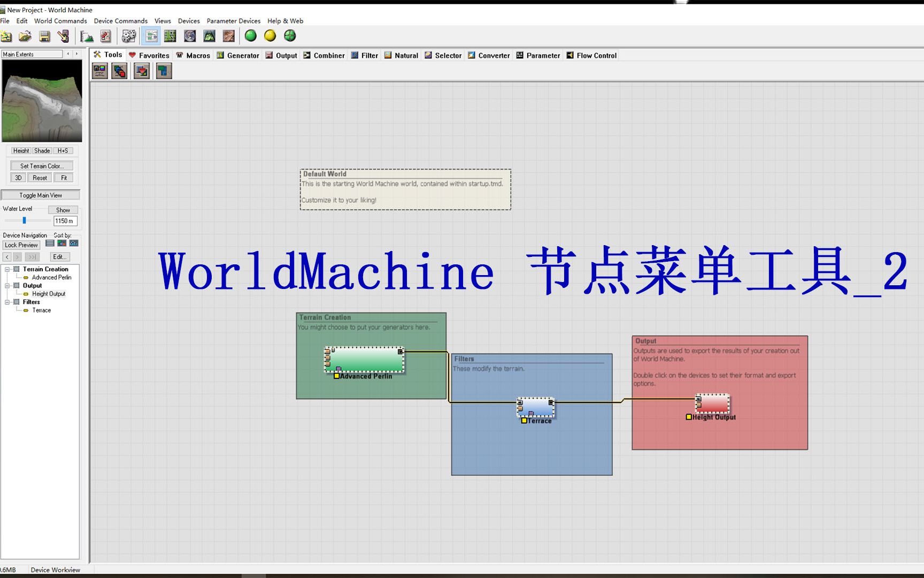The height and width of the screenshot is (578, 924).
Task: Select the heart favorites tool icon
Action: click(x=142, y=71)
